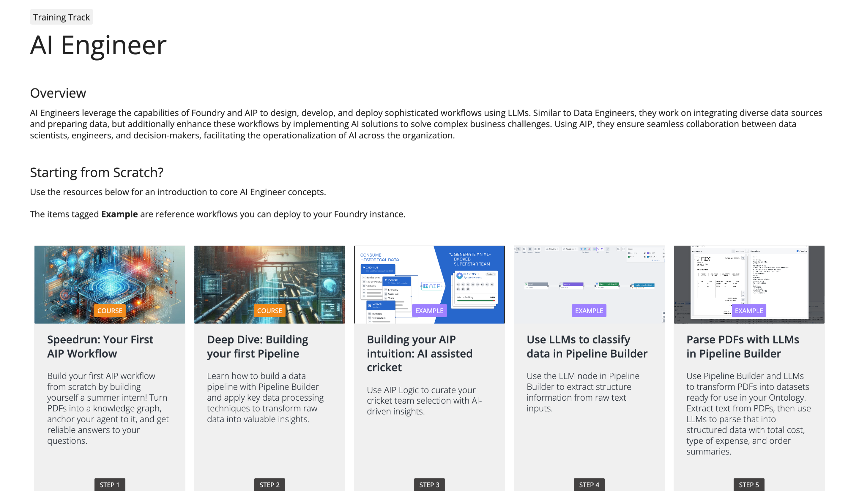Click the EXAMPLE badge on cricket card

428,310
